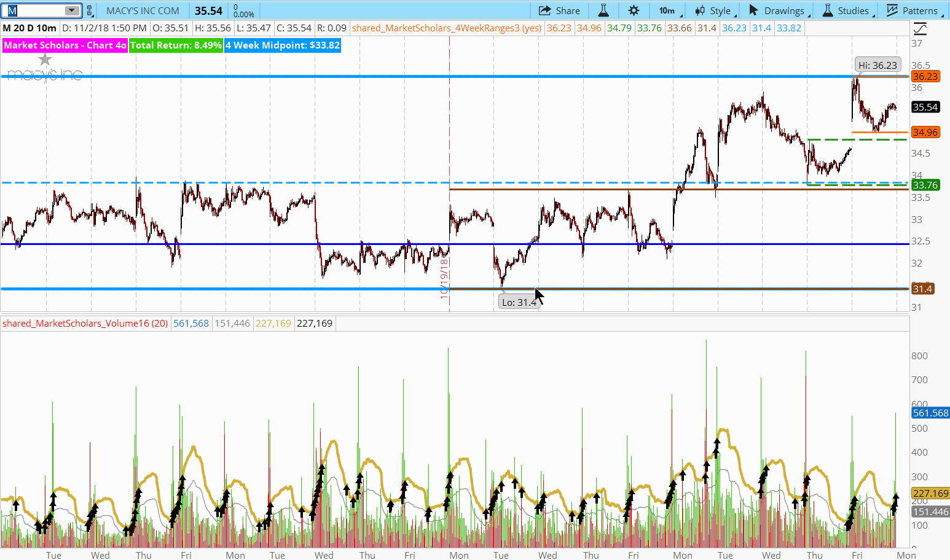This screenshot has width=950, height=560.
Task: Click the 10/19/18 vertical date marker
Action: pos(444,279)
